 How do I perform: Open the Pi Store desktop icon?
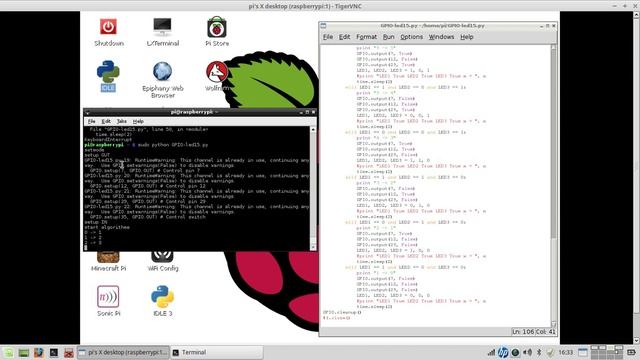pyautogui.click(x=217, y=32)
